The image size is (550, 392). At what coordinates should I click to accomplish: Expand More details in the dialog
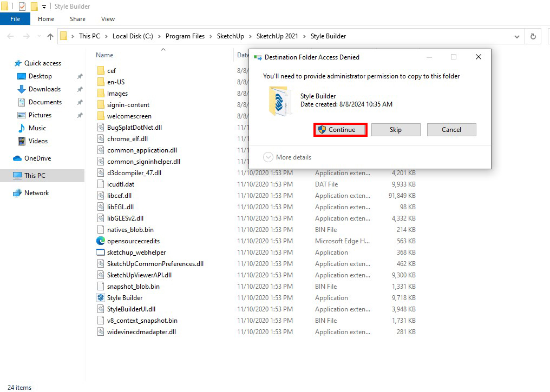[269, 157]
